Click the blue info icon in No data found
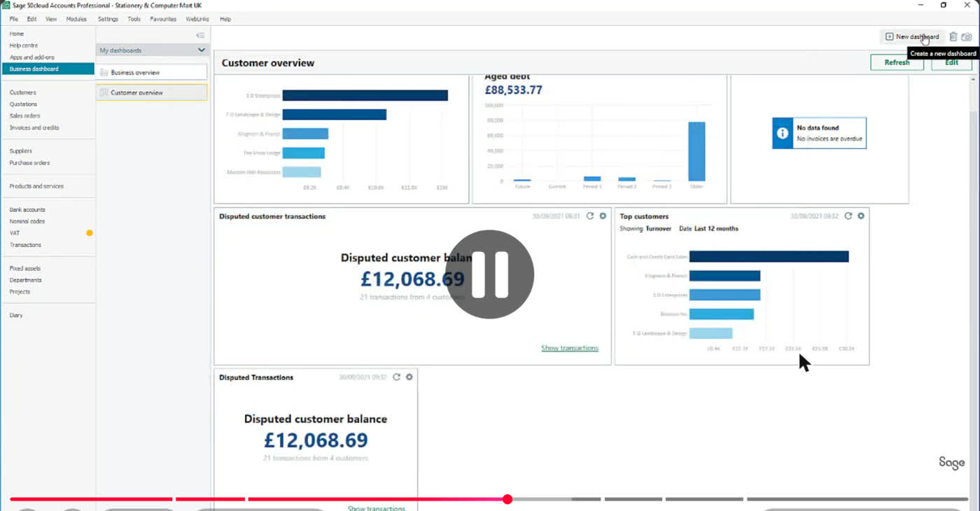The width and height of the screenshot is (980, 511). (x=782, y=133)
